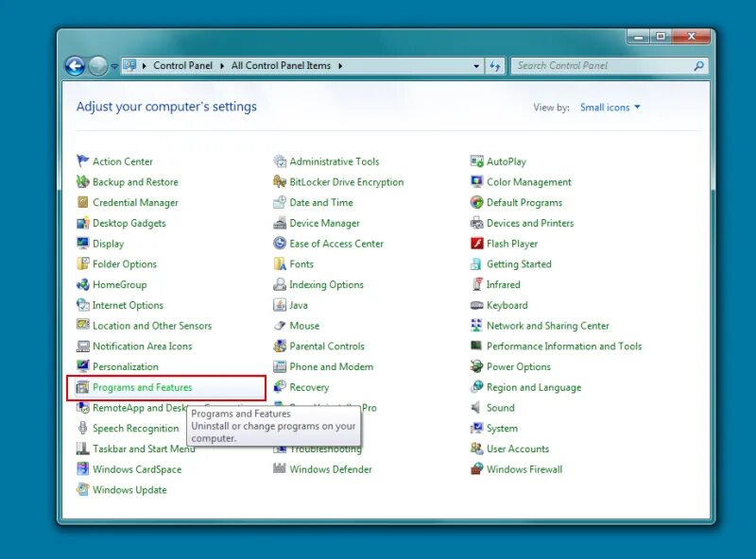Open the recent pages arrow beside Forward
The image size is (756, 559).
[114, 66]
